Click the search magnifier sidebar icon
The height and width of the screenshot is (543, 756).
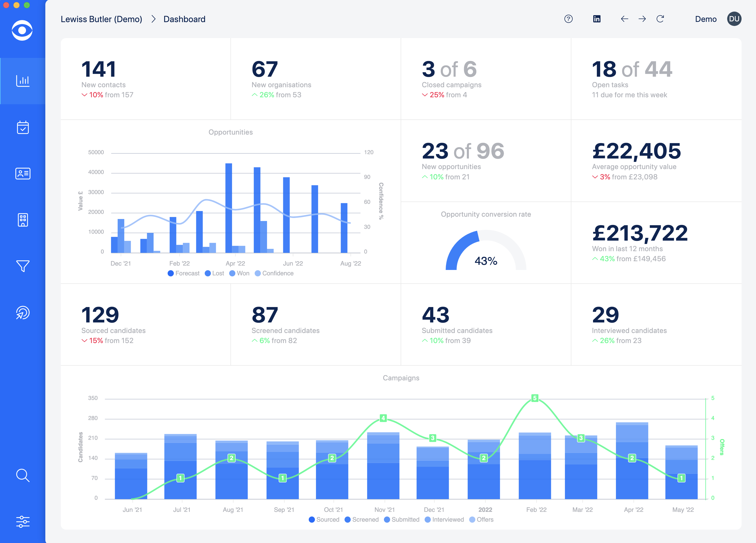[x=23, y=475]
